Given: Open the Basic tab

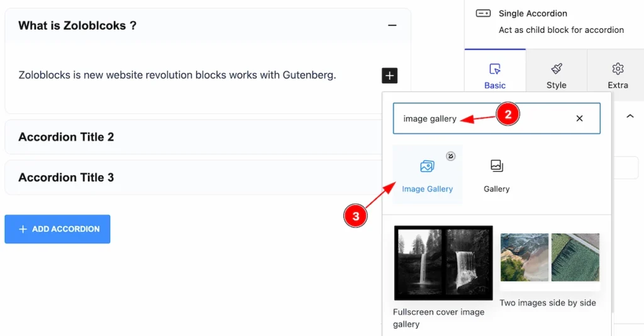Looking at the screenshot, I should [495, 76].
